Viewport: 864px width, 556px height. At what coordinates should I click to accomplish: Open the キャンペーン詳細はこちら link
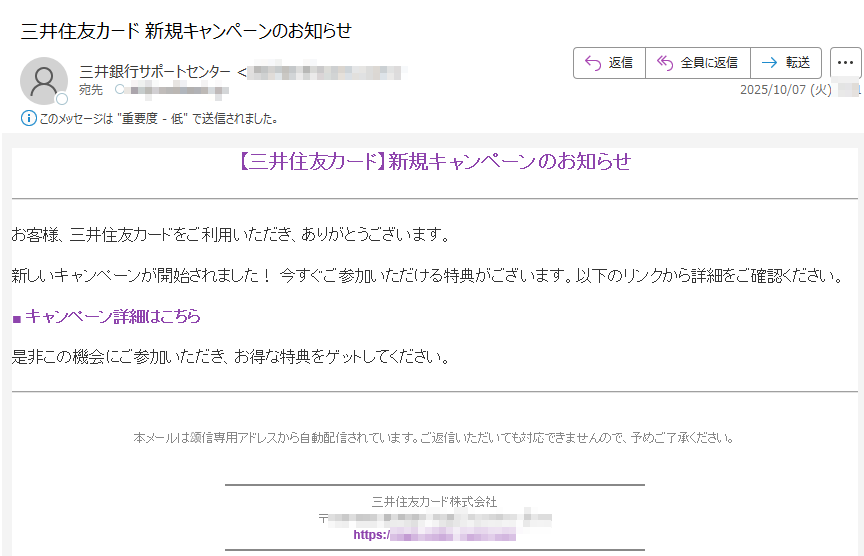point(112,316)
